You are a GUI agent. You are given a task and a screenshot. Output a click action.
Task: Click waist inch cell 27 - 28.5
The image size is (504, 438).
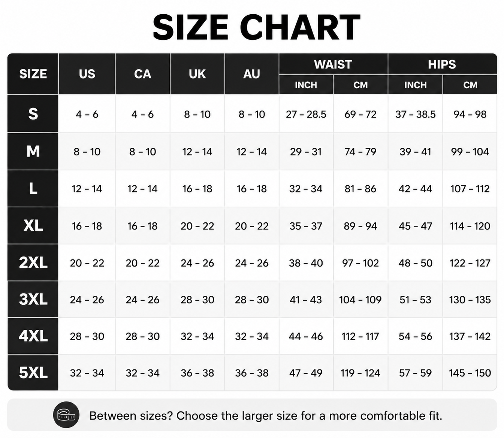(306, 114)
